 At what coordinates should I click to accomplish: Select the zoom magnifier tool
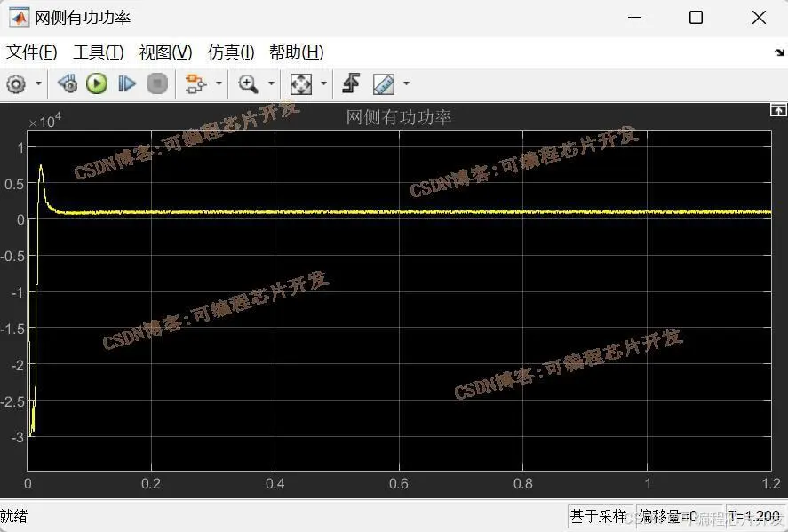(248, 83)
